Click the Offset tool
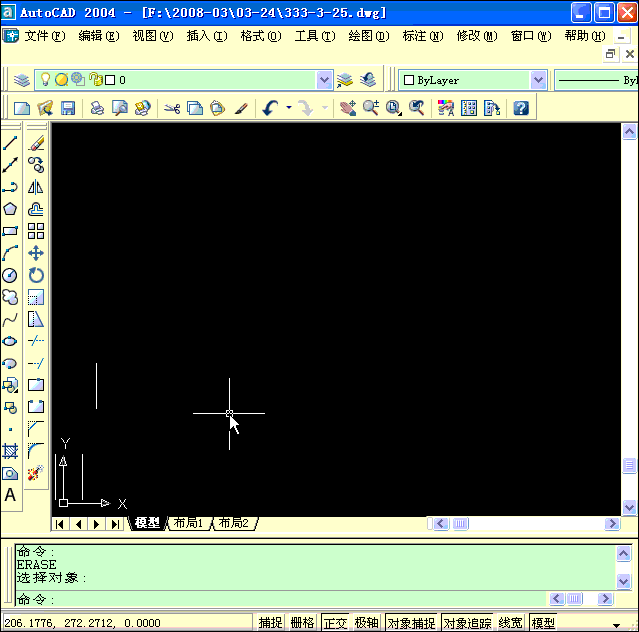639x632 pixels. 36,209
